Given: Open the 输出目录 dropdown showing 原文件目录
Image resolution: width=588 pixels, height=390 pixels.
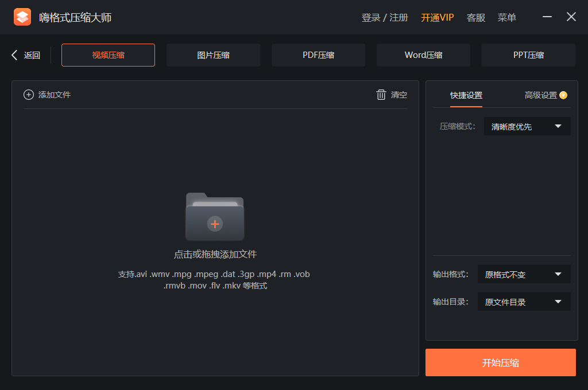Looking at the screenshot, I should point(524,302).
